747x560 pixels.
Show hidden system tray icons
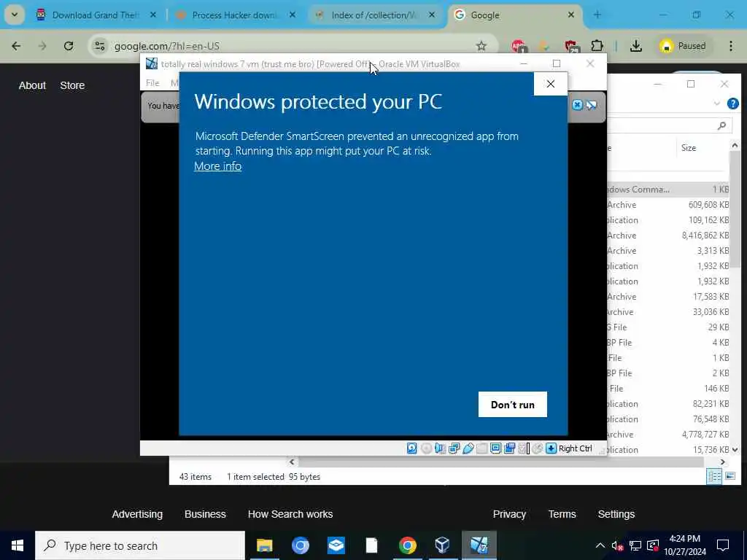tap(600, 545)
